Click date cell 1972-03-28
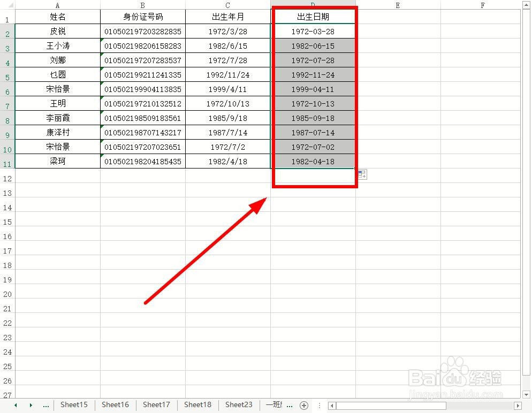 pyautogui.click(x=313, y=32)
